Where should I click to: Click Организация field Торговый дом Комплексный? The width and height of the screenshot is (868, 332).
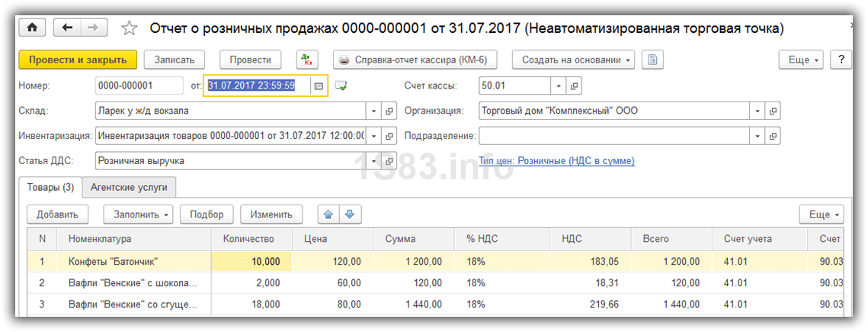(614, 111)
